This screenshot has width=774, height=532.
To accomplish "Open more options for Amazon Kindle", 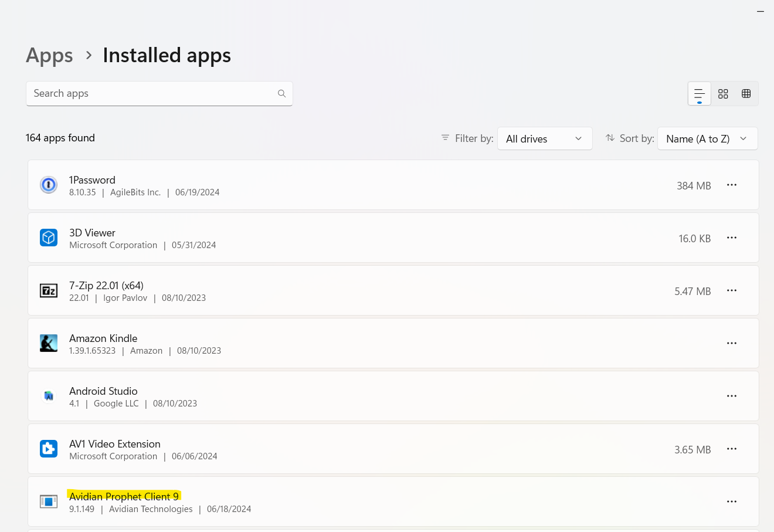I will pyautogui.click(x=732, y=343).
